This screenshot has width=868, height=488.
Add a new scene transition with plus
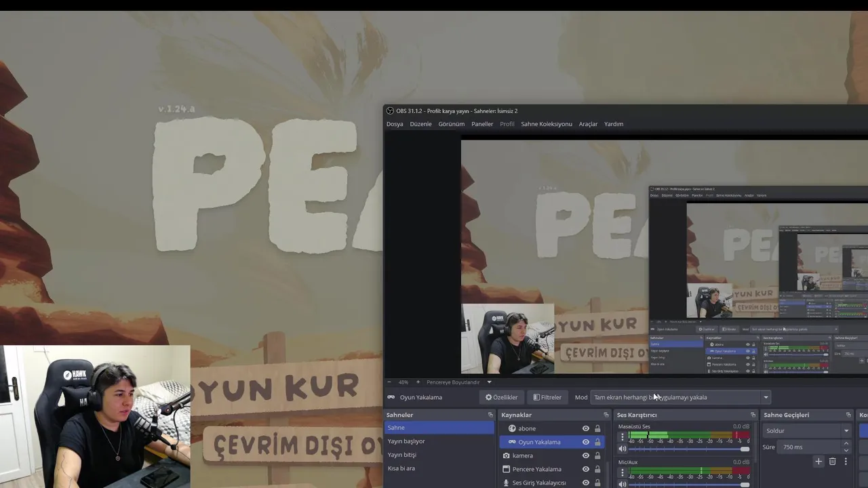818,462
